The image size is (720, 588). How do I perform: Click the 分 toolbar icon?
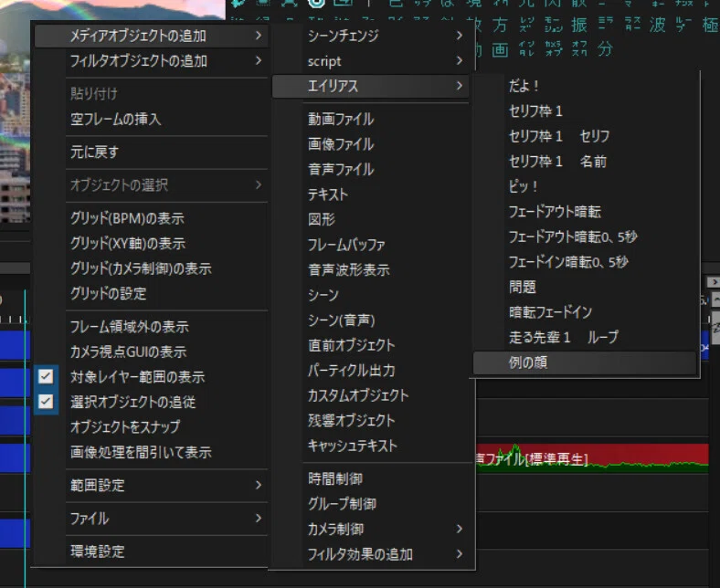click(605, 49)
